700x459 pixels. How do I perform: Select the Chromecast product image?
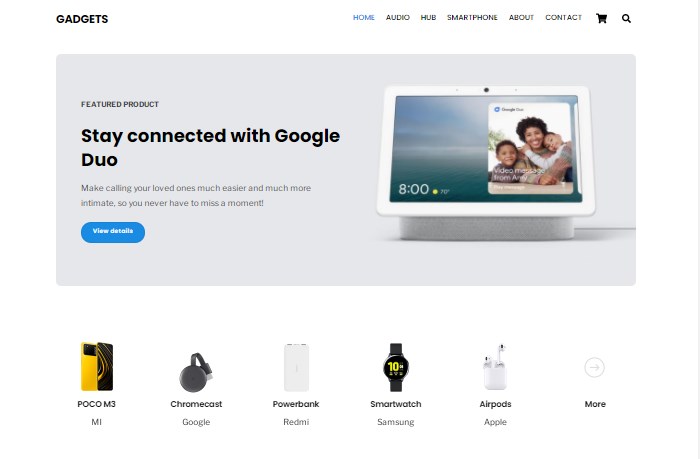coord(196,372)
